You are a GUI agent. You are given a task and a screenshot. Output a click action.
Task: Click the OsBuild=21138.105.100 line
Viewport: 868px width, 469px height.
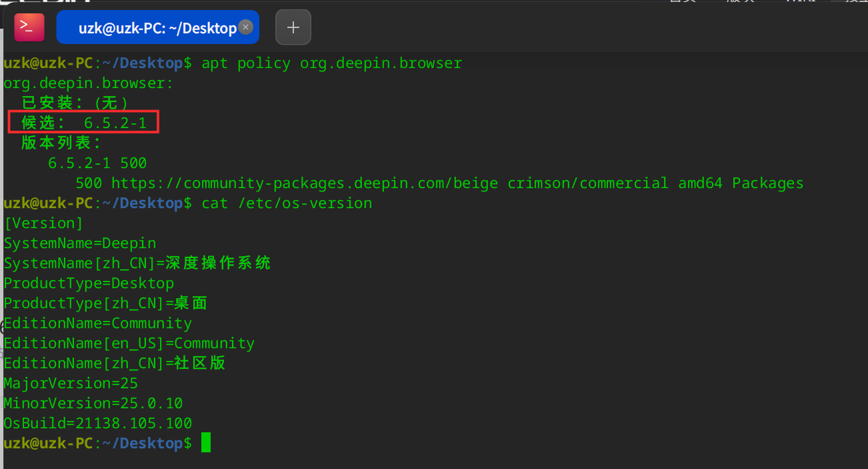[x=98, y=424]
